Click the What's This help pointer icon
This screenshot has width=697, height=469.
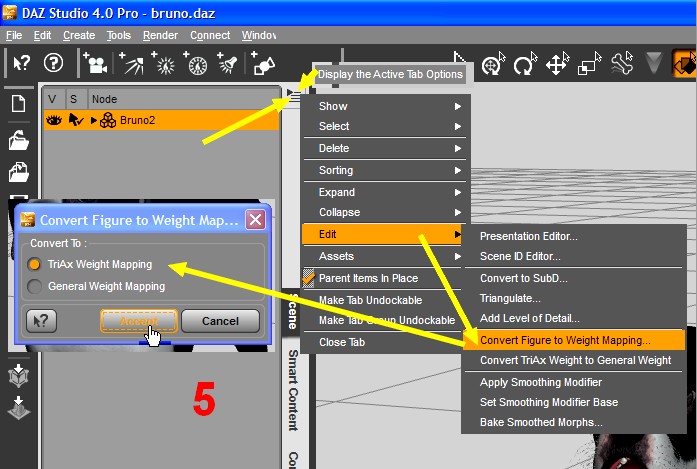coord(21,63)
